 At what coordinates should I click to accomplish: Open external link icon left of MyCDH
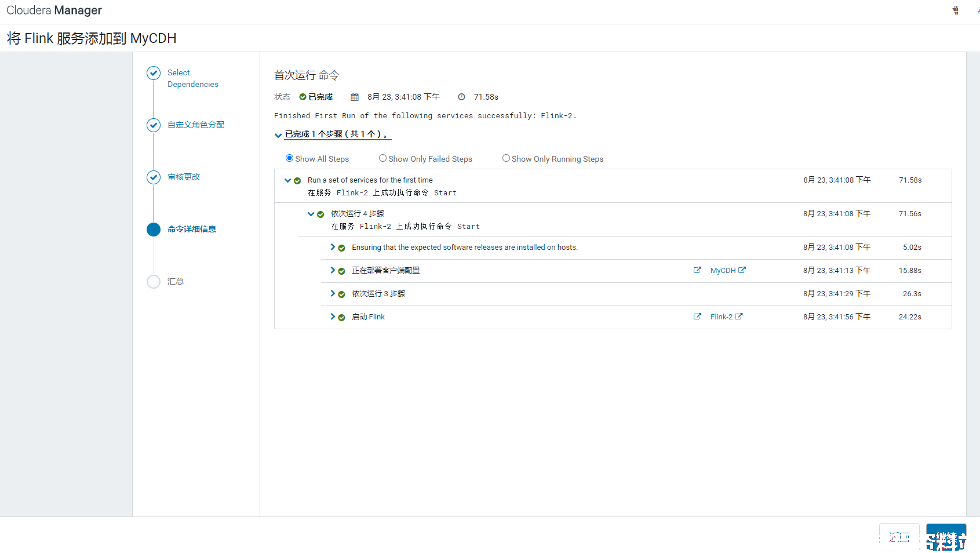coord(697,270)
